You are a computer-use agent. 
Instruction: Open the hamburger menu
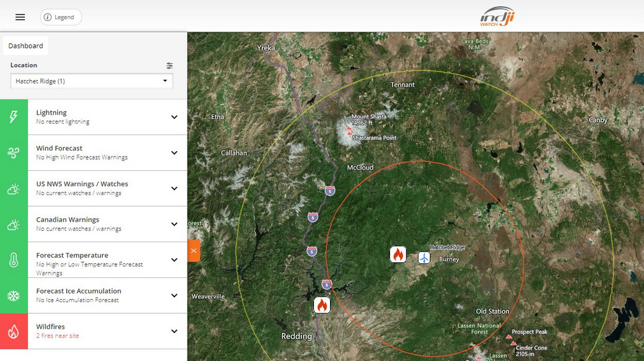20,17
